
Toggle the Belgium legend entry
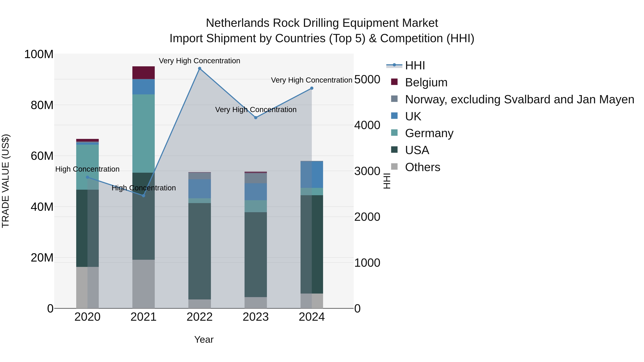(419, 82)
